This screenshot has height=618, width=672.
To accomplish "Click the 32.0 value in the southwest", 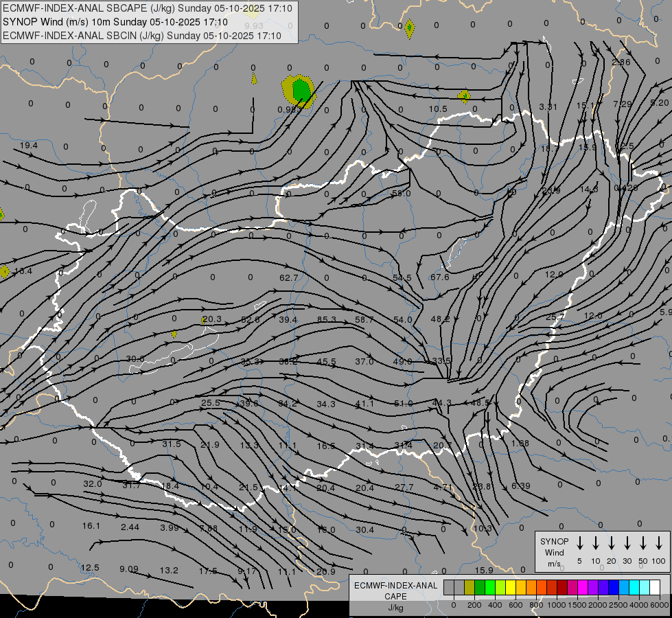I will click(x=93, y=484).
